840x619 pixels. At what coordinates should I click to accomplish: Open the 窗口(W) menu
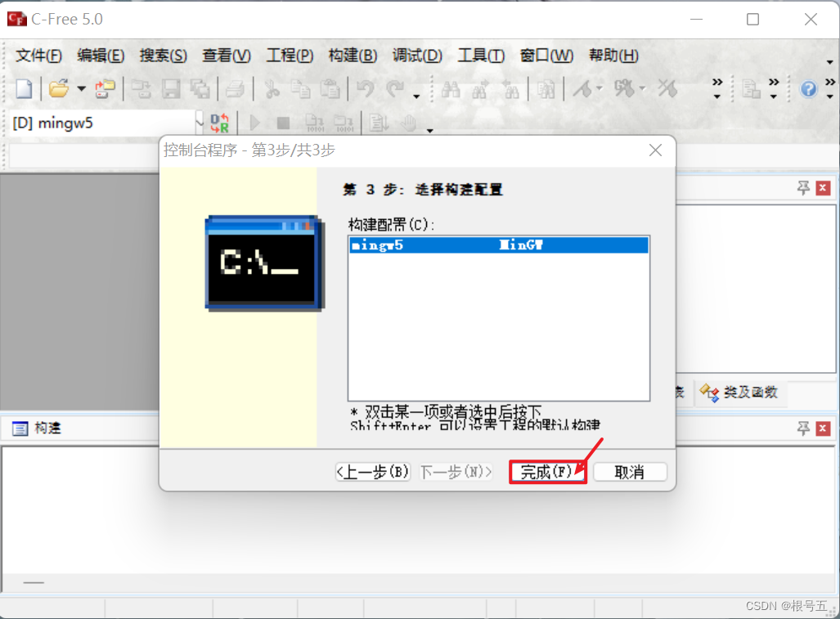547,55
